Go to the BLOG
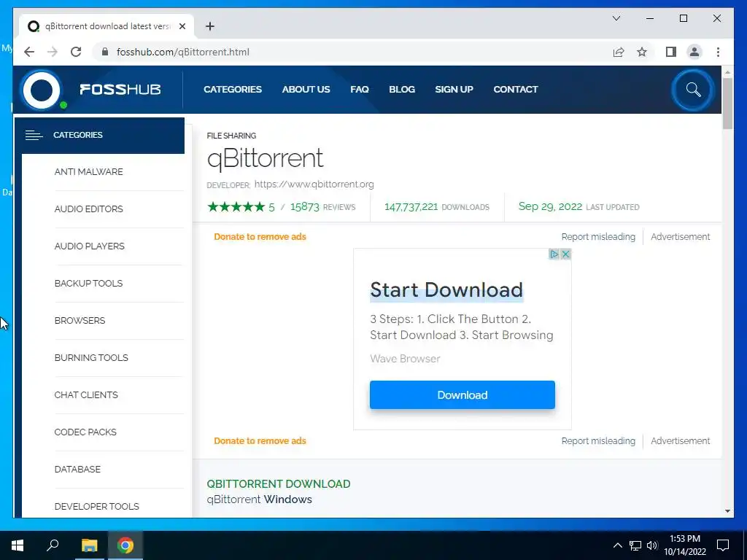The image size is (747, 560). pyautogui.click(x=402, y=90)
